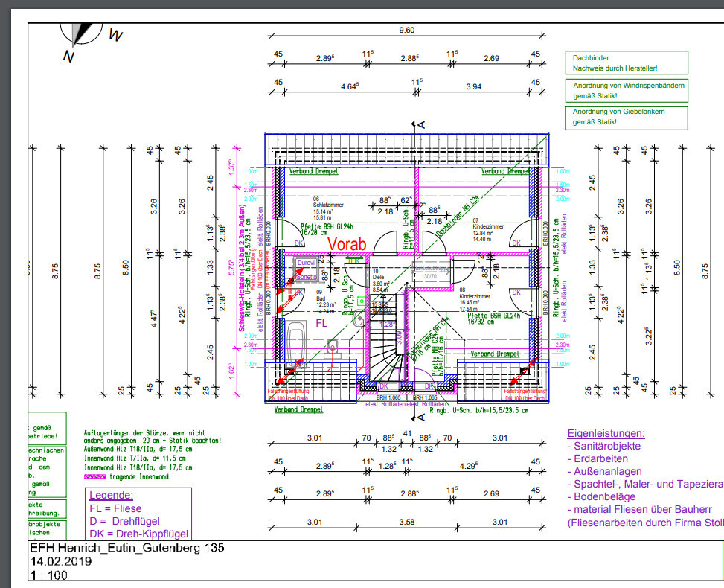Click the title 'EFH Henrich_Eutin_Gutenberg 135'
The width and height of the screenshot is (724, 588).
(x=126, y=548)
